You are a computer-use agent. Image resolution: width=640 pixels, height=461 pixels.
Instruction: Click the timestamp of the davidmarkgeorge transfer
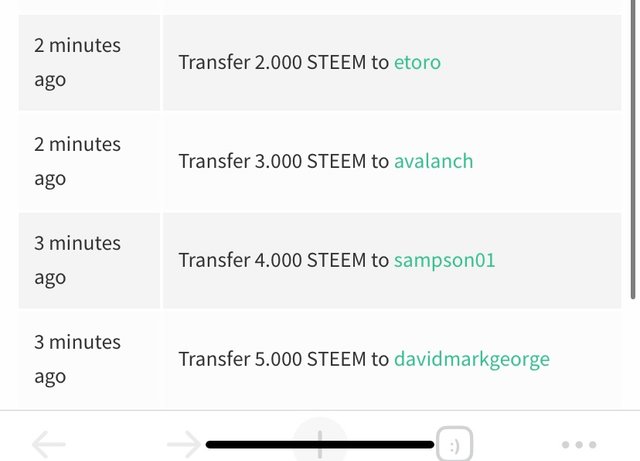click(x=77, y=359)
